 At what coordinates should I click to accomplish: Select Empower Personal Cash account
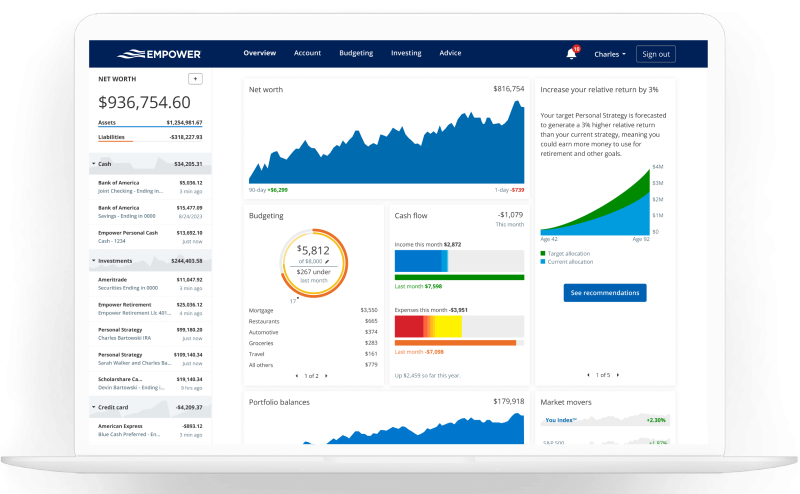point(150,237)
